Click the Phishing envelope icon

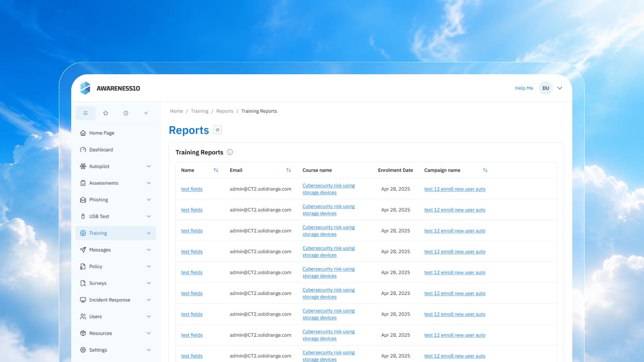pyautogui.click(x=83, y=200)
